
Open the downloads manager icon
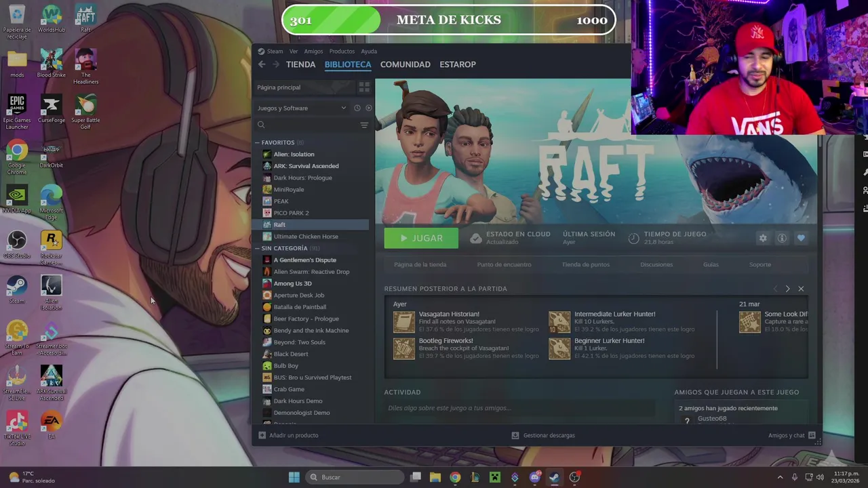(x=515, y=435)
